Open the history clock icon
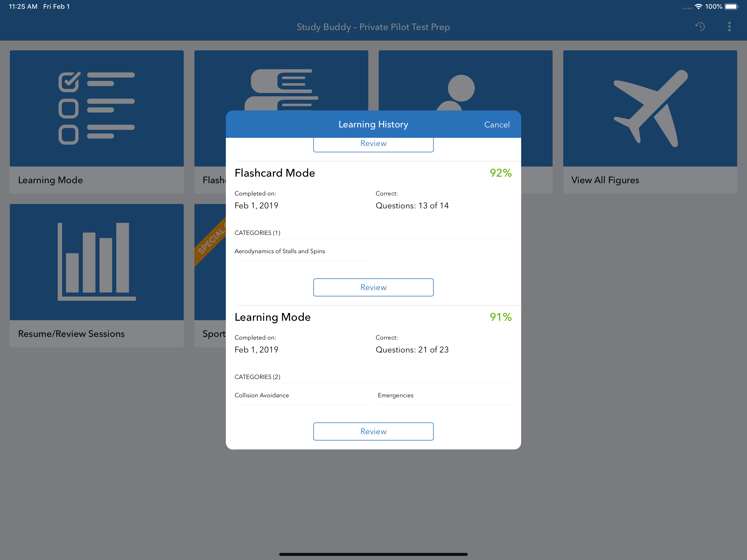 point(700,27)
